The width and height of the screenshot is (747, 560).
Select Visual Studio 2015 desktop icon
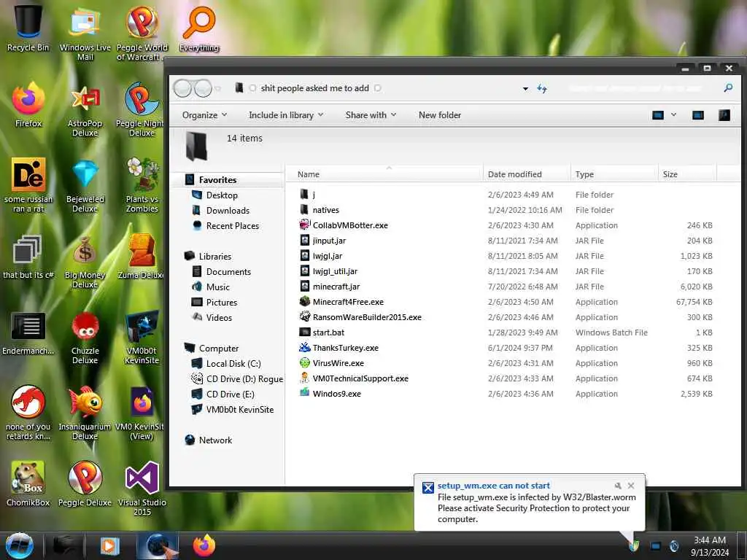pyautogui.click(x=142, y=488)
